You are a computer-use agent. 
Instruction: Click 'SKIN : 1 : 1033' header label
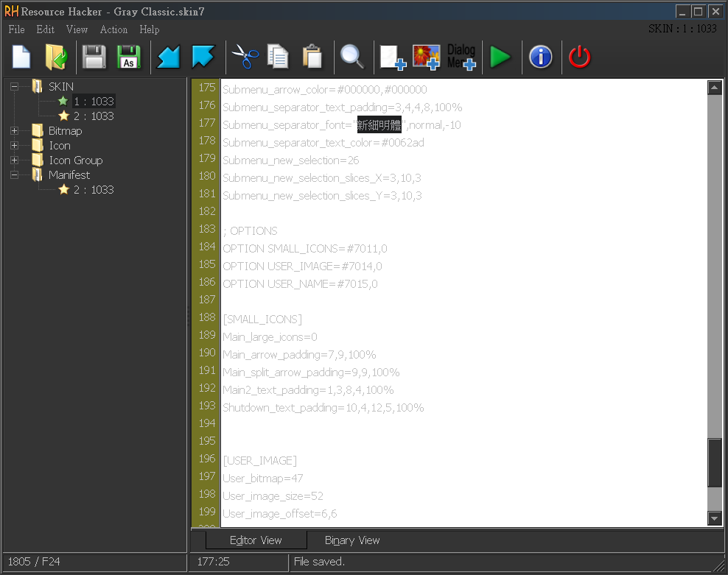(x=682, y=29)
